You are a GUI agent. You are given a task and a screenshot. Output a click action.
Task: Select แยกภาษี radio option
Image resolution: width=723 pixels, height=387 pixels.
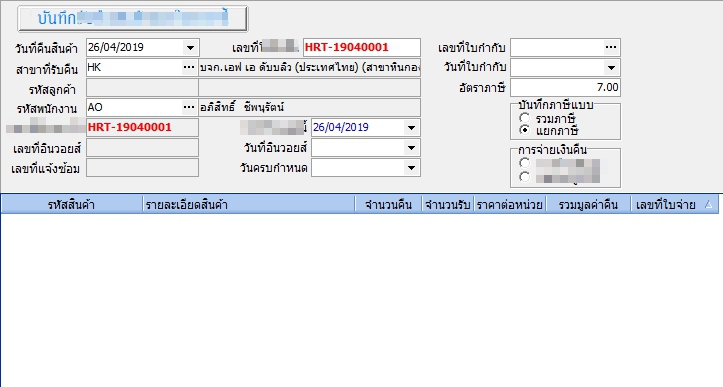pyautogui.click(x=524, y=131)
